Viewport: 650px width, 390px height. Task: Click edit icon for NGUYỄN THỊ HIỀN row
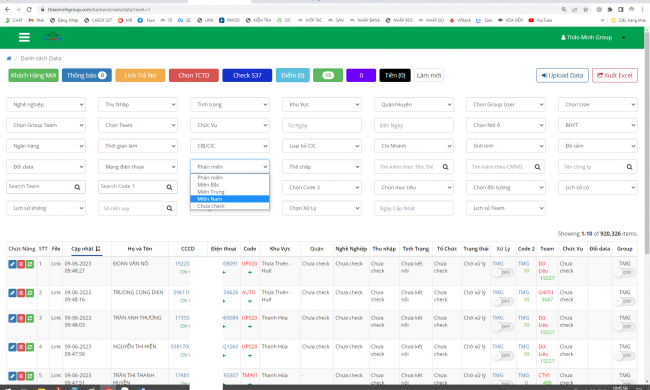coord(12,347)
